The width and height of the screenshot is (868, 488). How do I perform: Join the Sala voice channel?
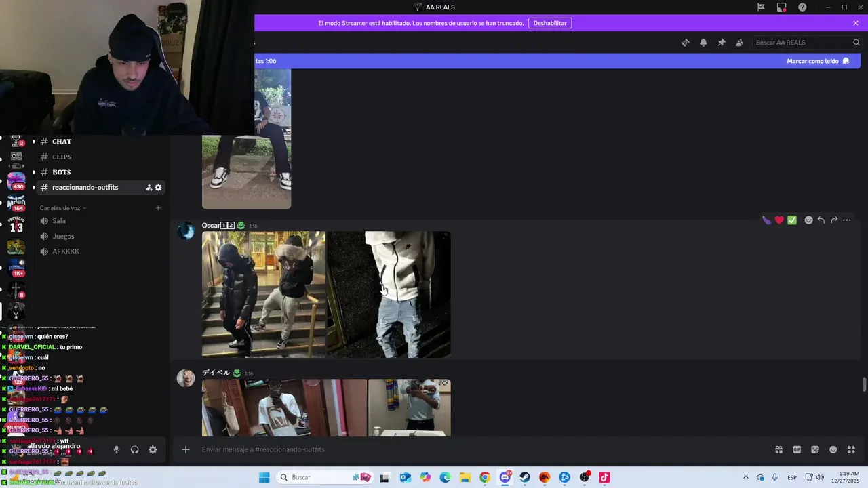(59, 221)
